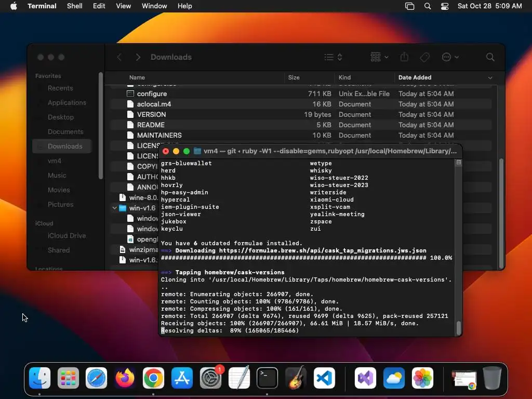Select vm4 in Finder sidebar
The width and height of the screenshot is (532, 399).
point(62,161)
